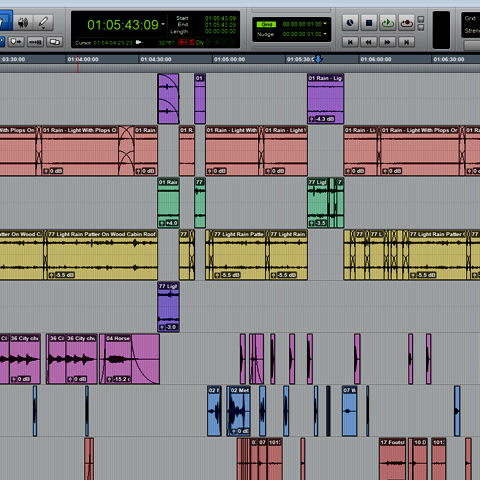Viewport: 480px width, 480px height.
Task: Click ruler at 01:05:00:00
Action: [x=229, y=59]
